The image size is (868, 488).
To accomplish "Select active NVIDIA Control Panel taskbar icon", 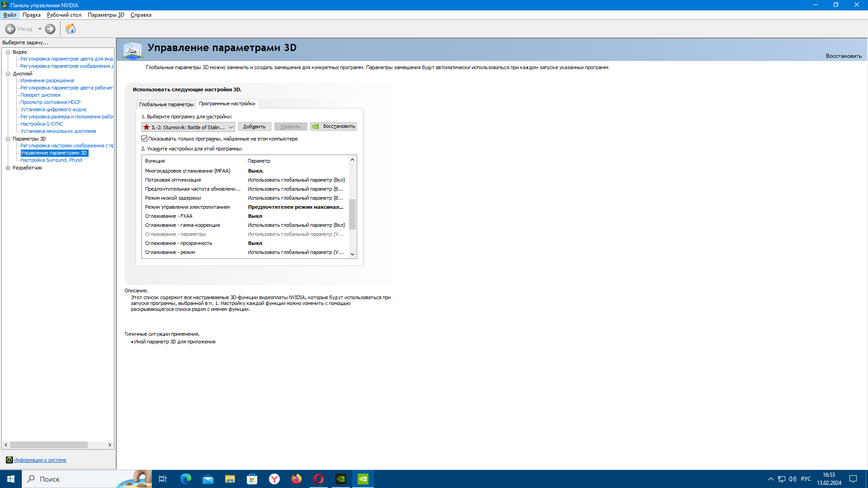I will 363,479.
